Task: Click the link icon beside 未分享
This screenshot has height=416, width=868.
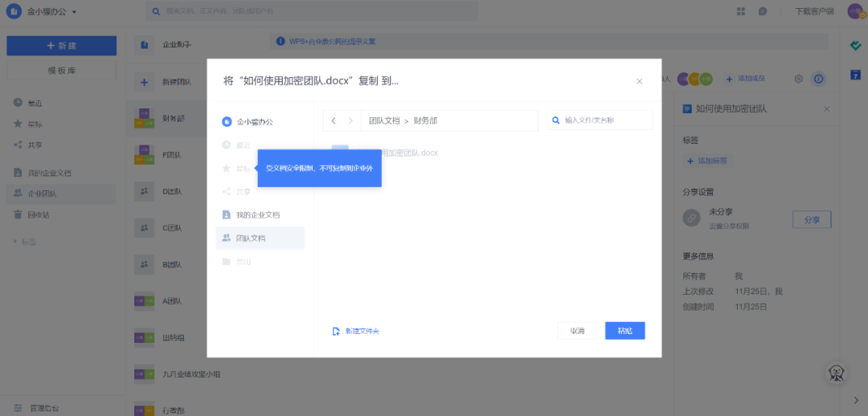Action: [x=691, y=218]
